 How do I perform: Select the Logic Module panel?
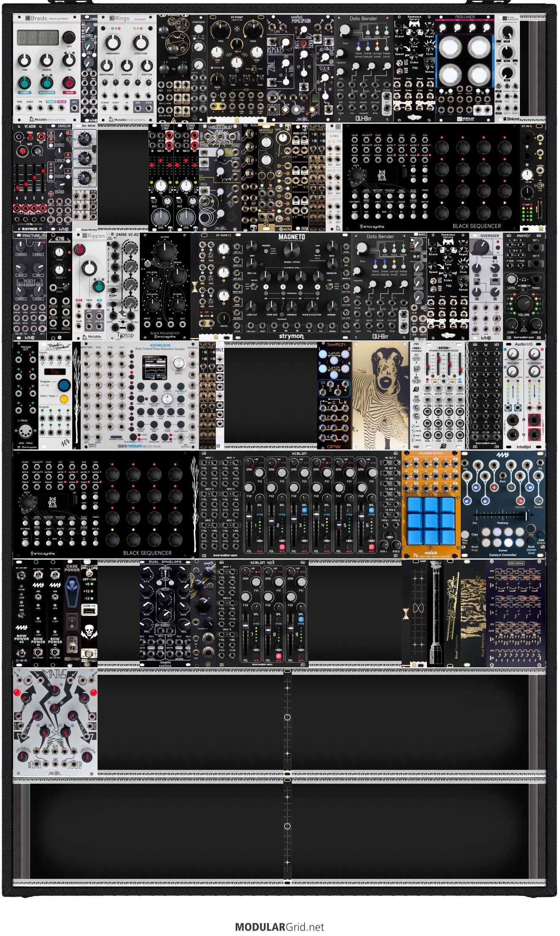(x=516, y=613)
